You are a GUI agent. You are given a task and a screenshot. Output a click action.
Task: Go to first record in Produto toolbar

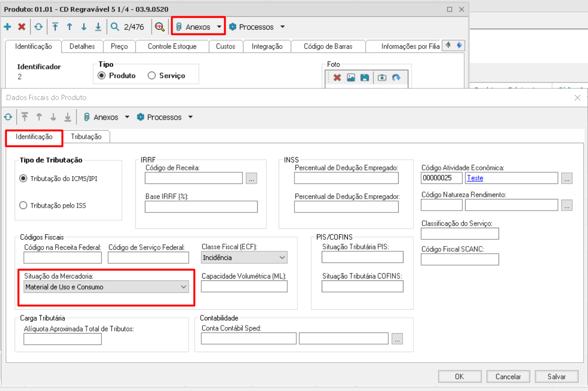pyautogui.click(x=55, y=27)
